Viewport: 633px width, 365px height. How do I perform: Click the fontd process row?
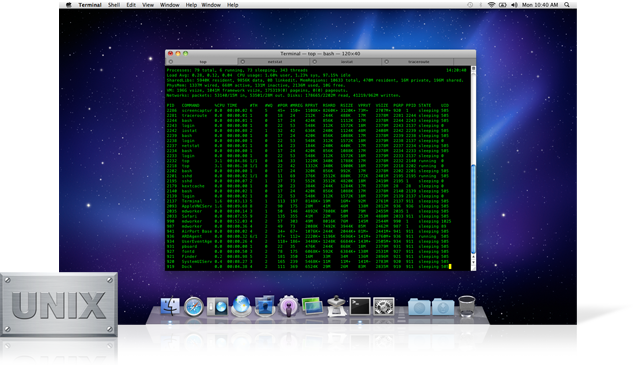click(308, 252)
